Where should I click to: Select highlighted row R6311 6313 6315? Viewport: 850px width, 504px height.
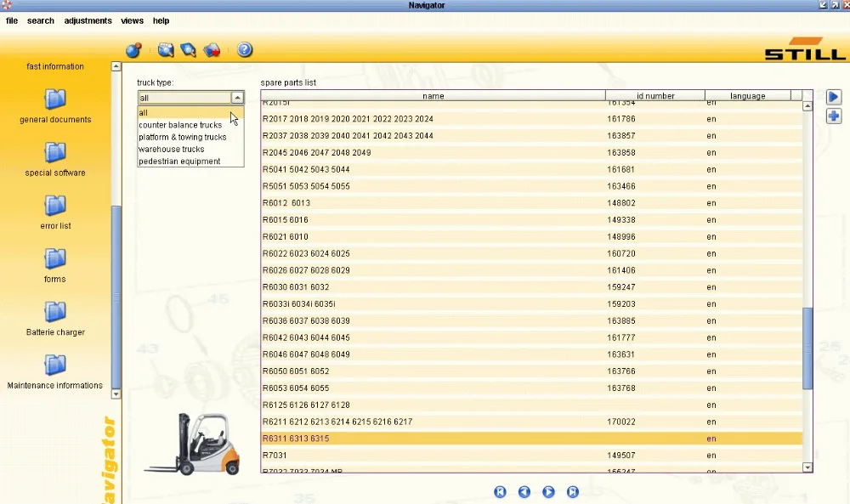point(531,438)
